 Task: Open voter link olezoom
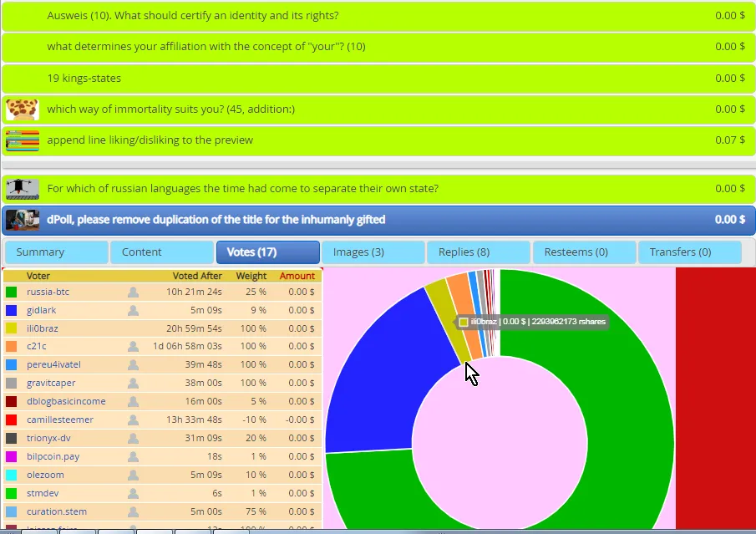click(45, 475)
